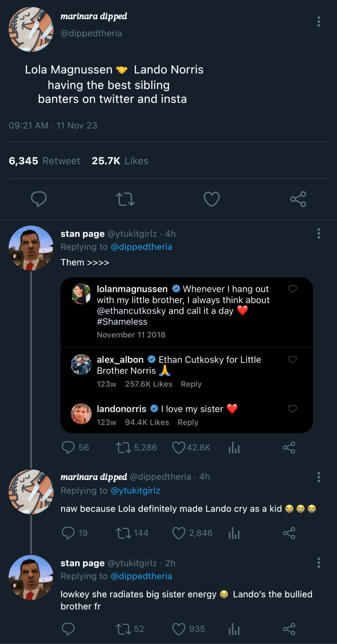Open the @ytukitgirlz mention link

pos(135,490)
